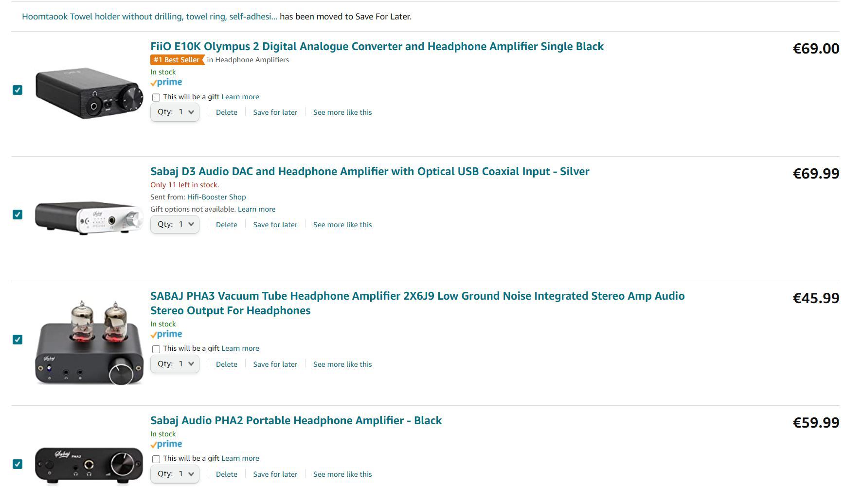Click the Sabaj D3 silver DAC thumbnail
Screen dimensions: 862x504
point(89,217)
